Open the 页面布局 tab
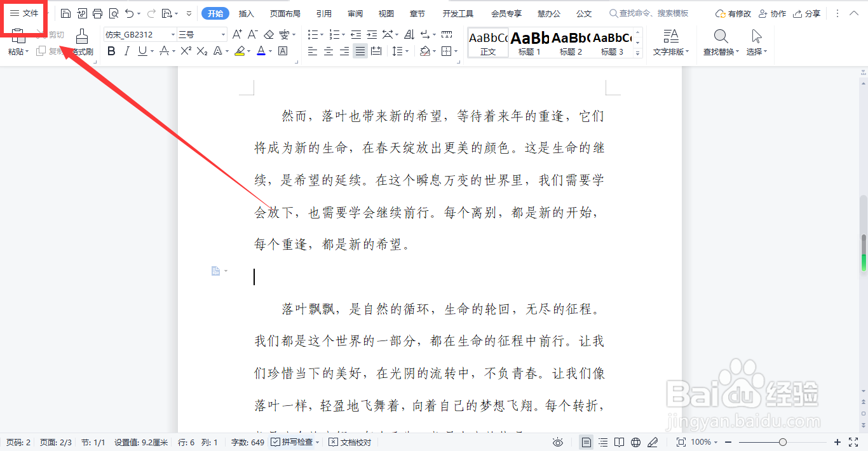868x451 pixels. click(x=285, y=13)
